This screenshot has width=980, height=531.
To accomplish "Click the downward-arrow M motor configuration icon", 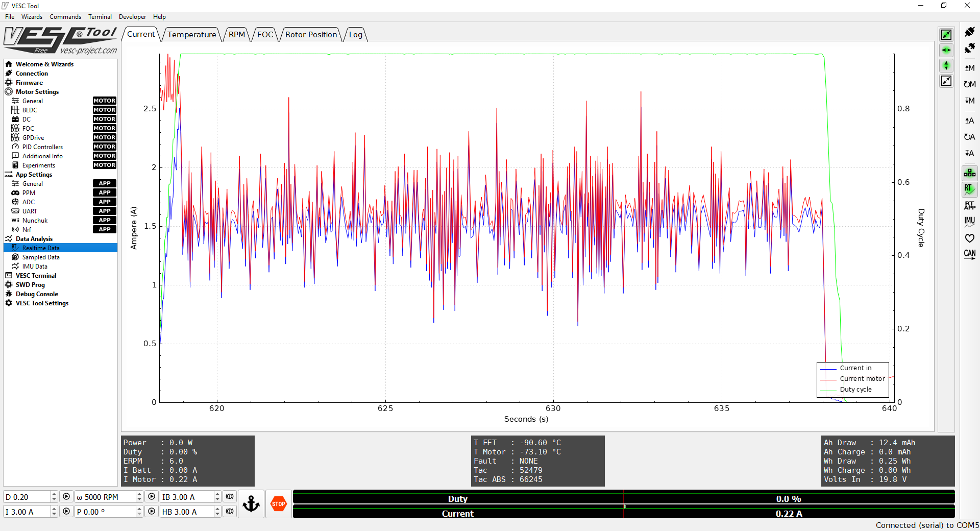I will [x=969, y=101].
